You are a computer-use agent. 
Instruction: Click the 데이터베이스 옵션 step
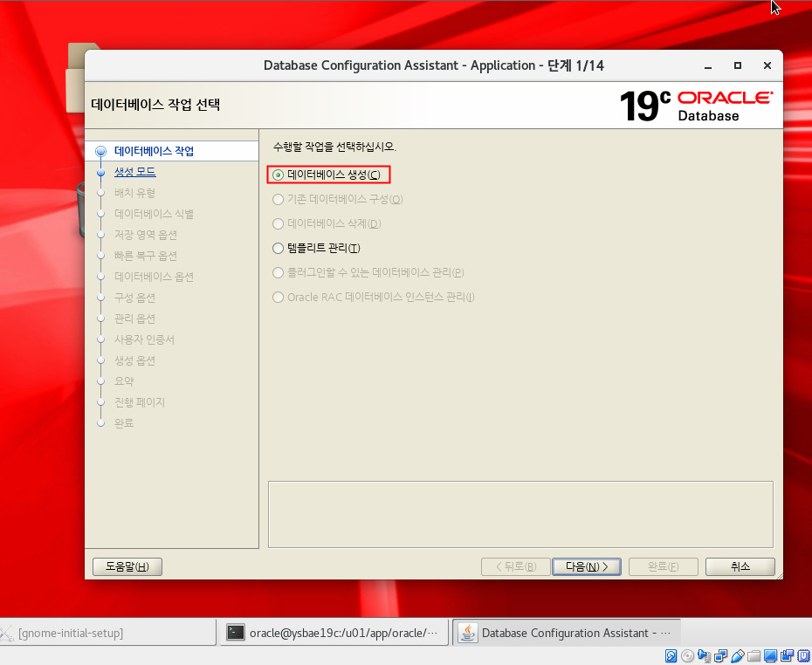pos(154,277)
